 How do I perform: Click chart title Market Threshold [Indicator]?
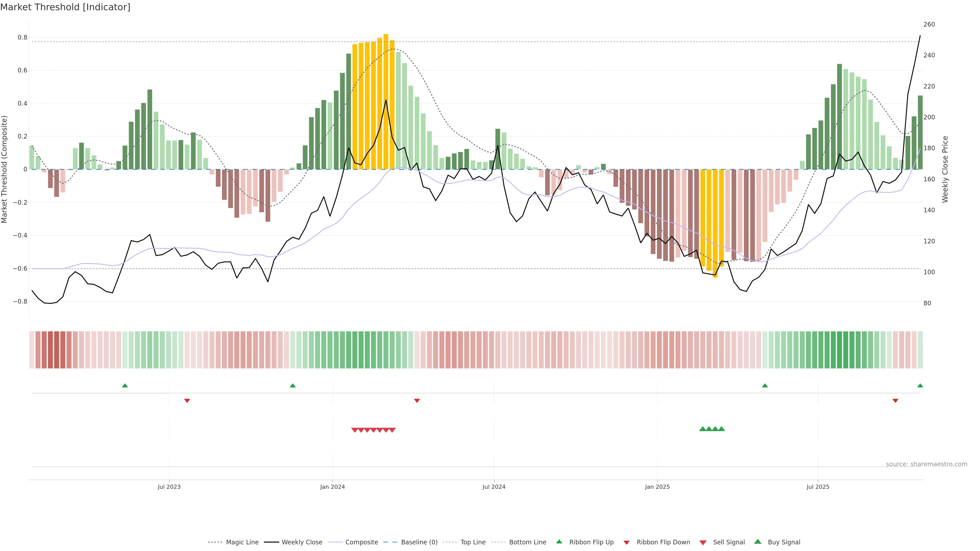[x=65, y=7]
